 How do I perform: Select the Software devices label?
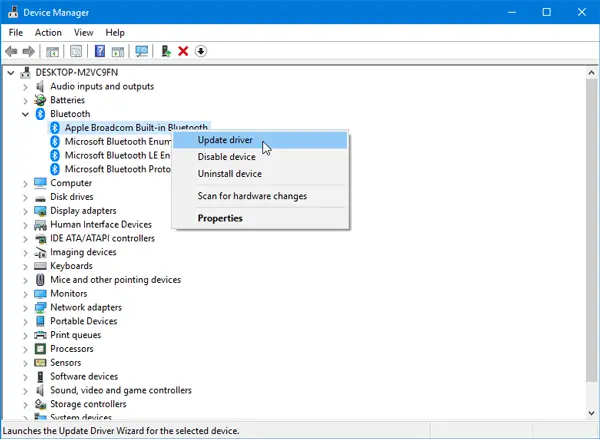(84, 376)
